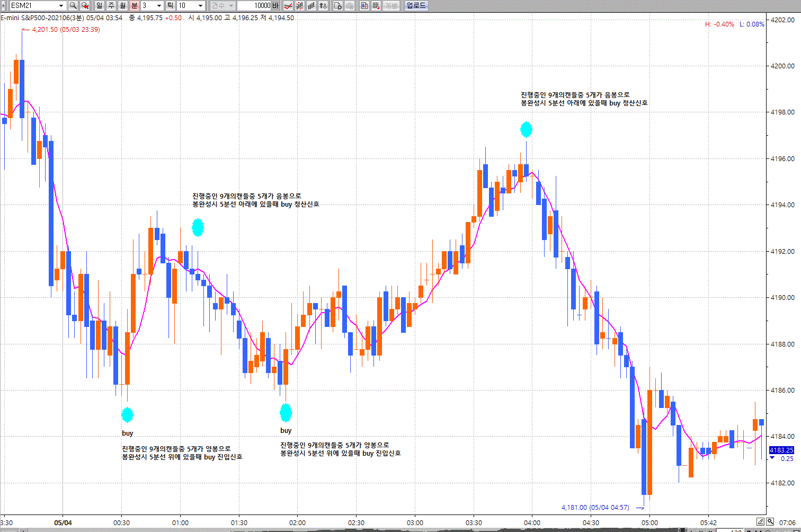Open the tick count dropdown showing 10
This screenshot has width=801, height=532.
[200, 5]
